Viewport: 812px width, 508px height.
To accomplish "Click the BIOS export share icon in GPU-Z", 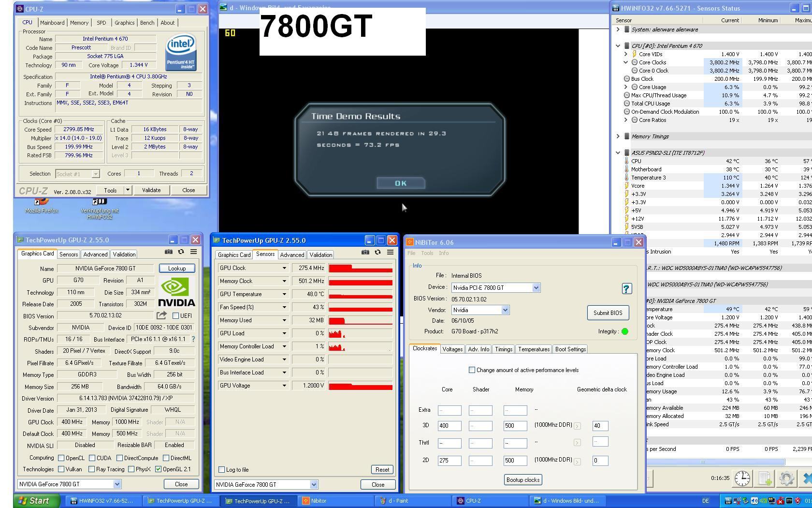I will click(161, 315).
